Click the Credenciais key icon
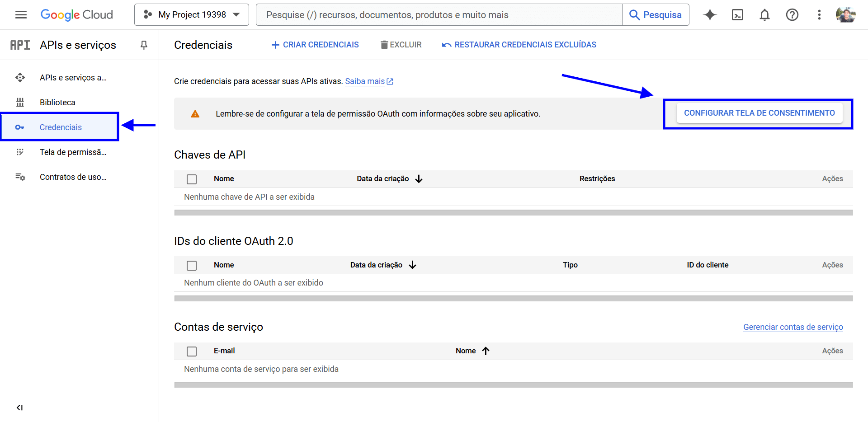 tap(20, 127)
